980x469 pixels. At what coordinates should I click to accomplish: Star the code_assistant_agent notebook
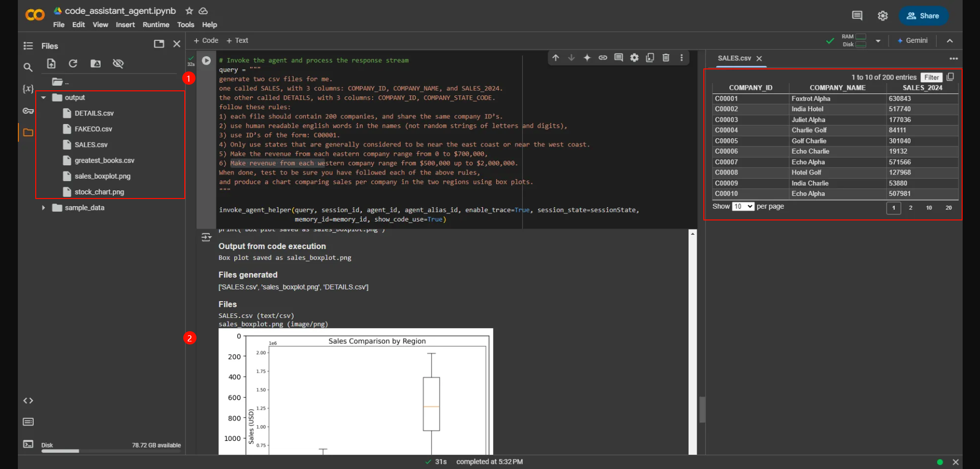[x=189, y=11]
